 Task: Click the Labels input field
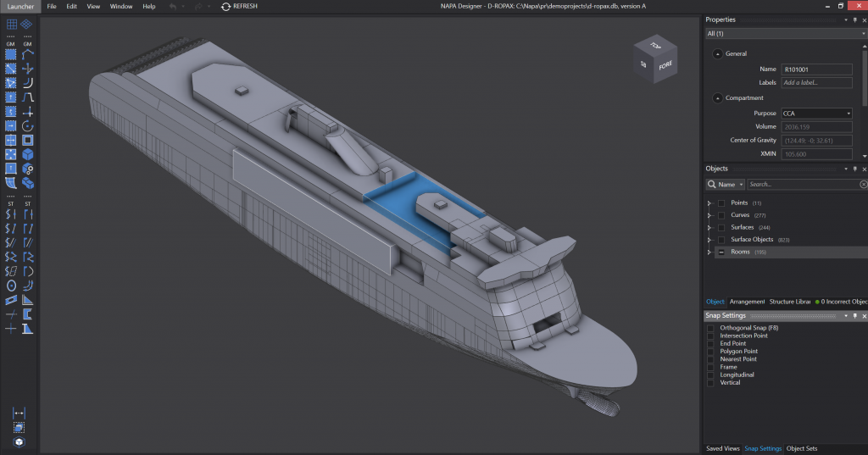pos(815,83)
